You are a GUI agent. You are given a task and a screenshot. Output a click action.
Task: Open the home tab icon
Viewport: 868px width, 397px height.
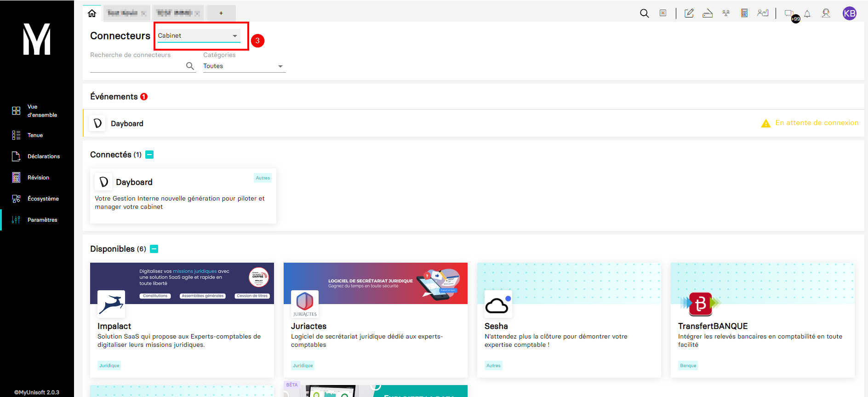click(92, 13)
